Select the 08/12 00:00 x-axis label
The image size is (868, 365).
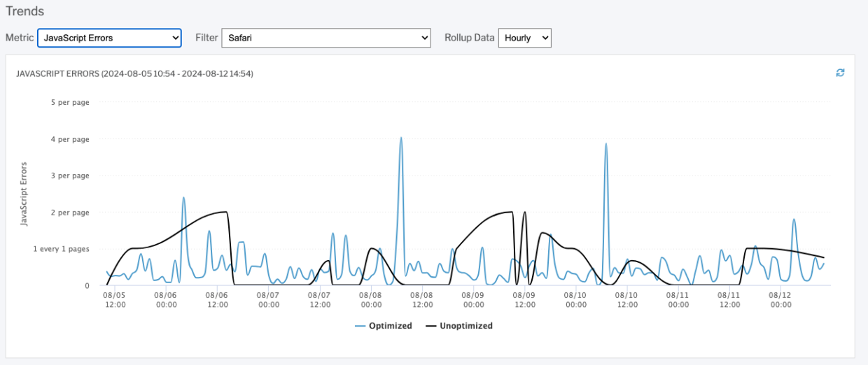click(x=780, y=300)
